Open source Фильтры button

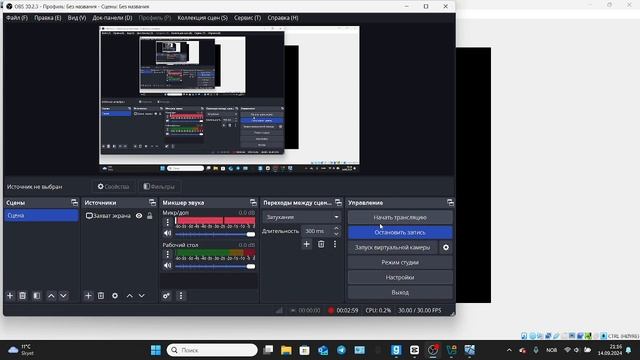click(159, 187)
